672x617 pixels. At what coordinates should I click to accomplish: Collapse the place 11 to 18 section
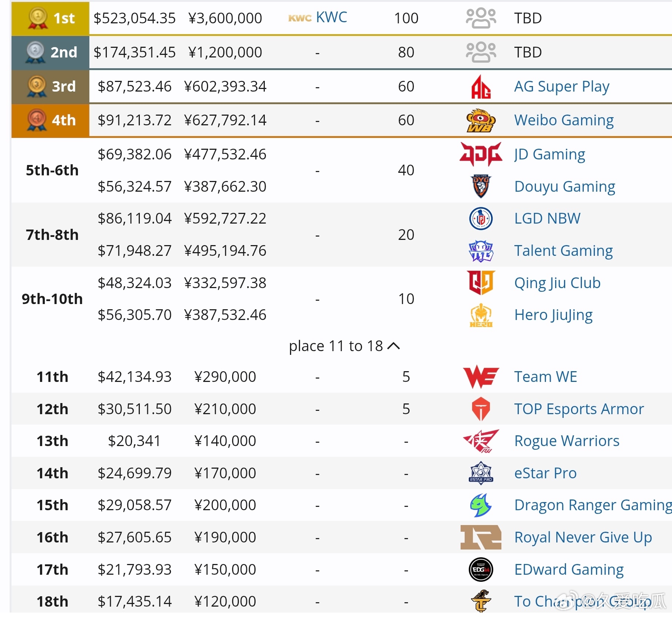[345, 346]
